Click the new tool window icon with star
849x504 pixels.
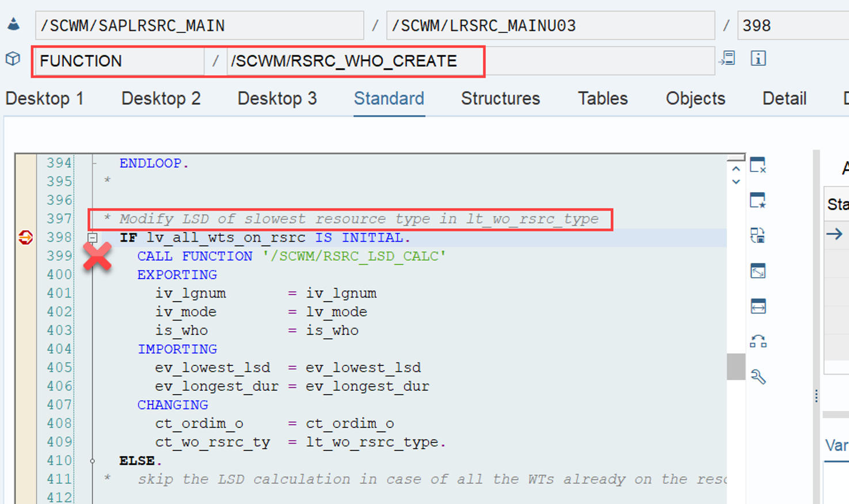[758, 200]
